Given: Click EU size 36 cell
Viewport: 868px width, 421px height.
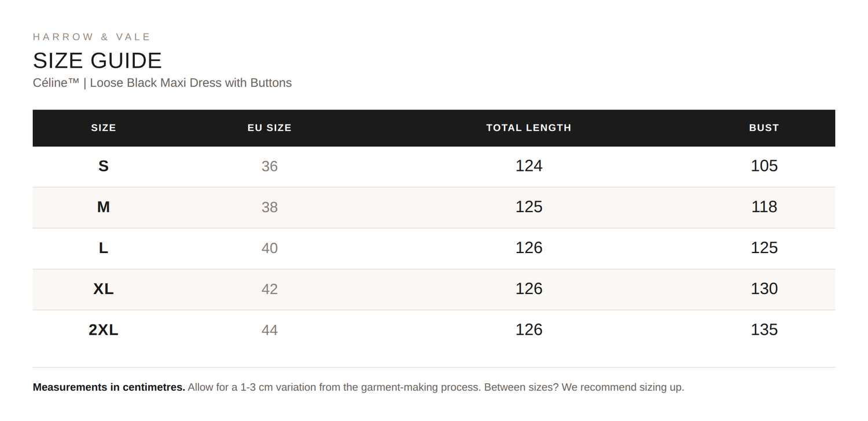Looking at the screenshot, I should pyautogui.click(x=270, y=166).
